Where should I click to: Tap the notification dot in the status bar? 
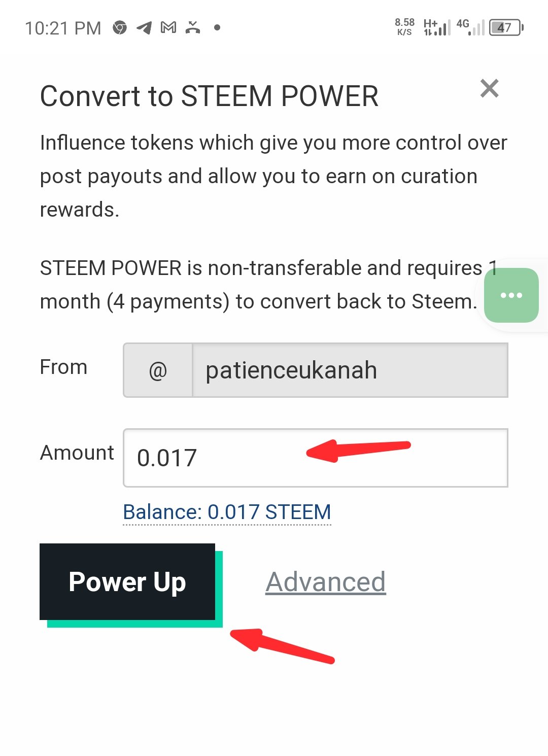pos(217,27)
